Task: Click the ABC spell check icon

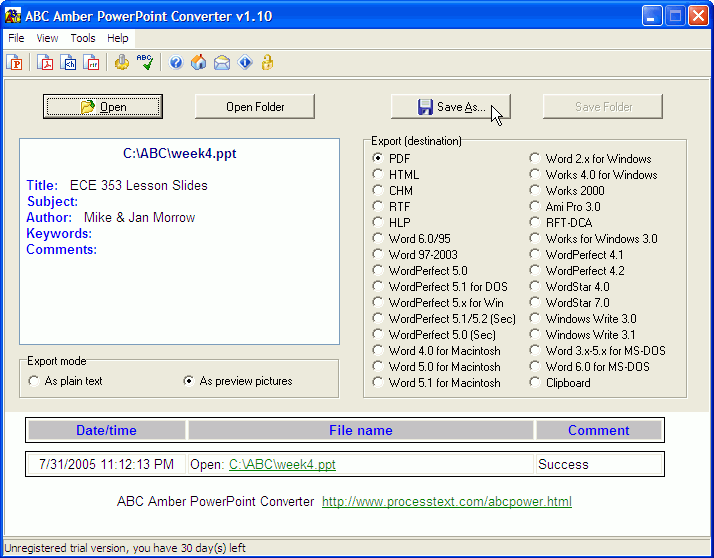Action: (146, 63)
